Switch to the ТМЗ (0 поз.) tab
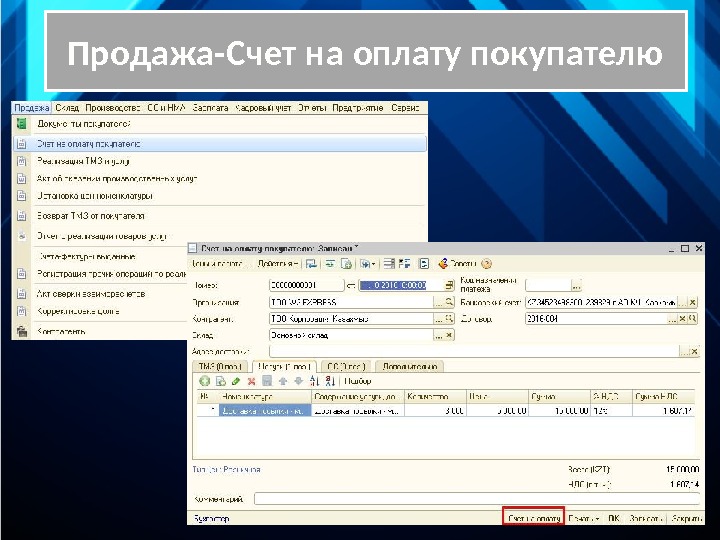Screen dimensions: 720x540 coord(220,366)
